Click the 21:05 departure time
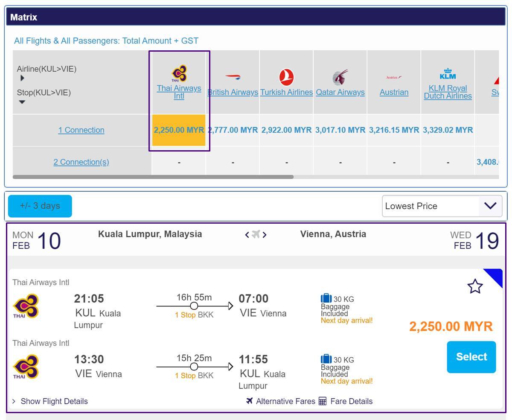 [x=89, y=298]
